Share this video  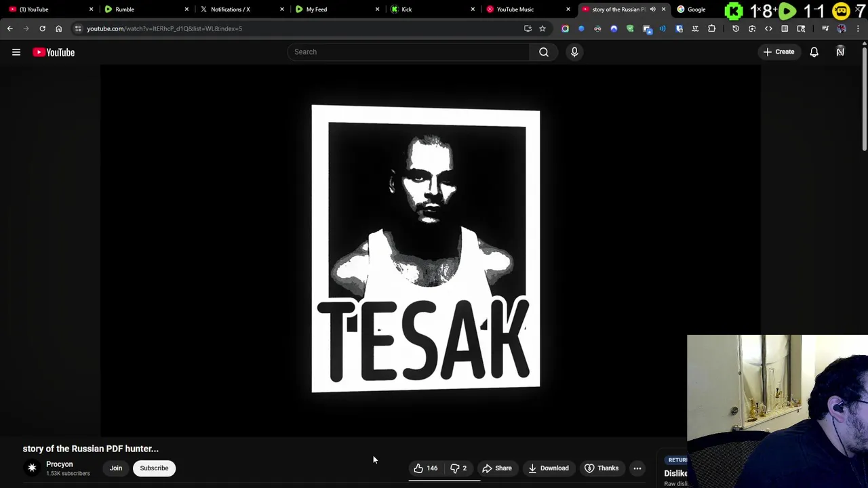(x=497, y=468)
